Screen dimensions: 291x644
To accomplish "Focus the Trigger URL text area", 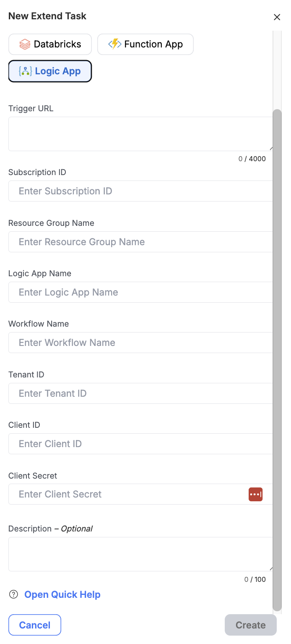I will click(x=140, y=134).
